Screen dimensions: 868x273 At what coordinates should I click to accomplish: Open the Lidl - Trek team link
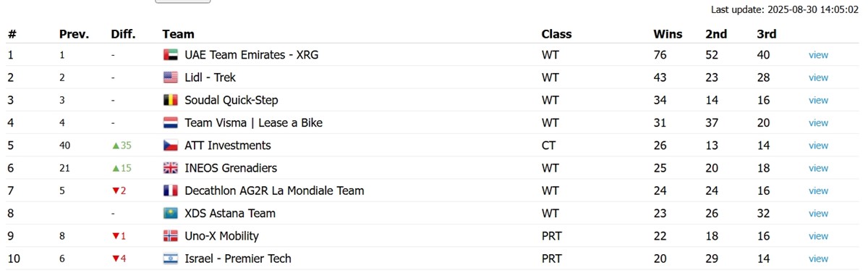[x=210, y=77]
